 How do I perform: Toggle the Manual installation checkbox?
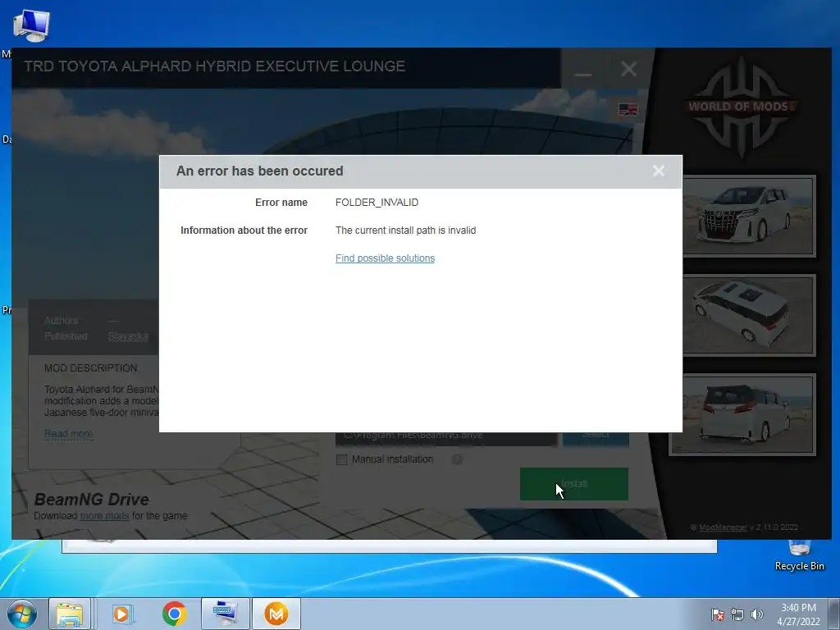[x=342, y=459]
